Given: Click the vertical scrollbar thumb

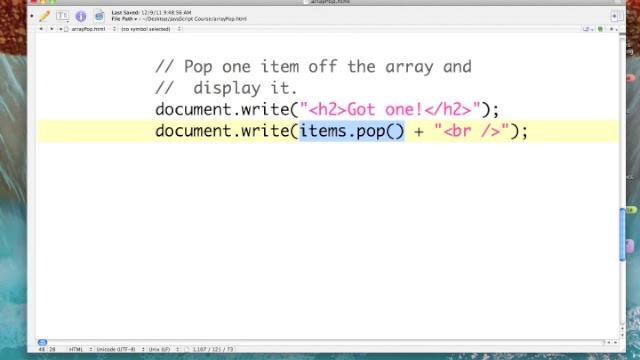Looking at the screenshot, I should [x=622, y=234].
